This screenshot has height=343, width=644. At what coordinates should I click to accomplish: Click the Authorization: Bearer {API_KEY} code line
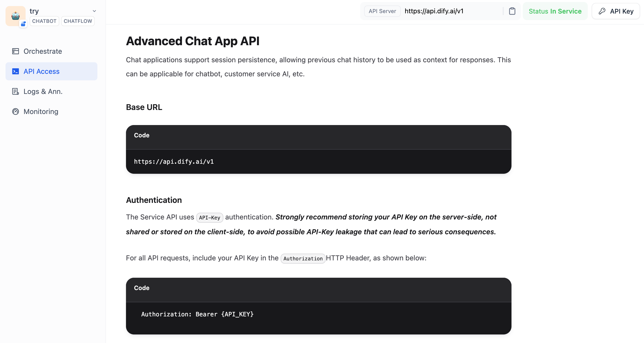[197, 314]
